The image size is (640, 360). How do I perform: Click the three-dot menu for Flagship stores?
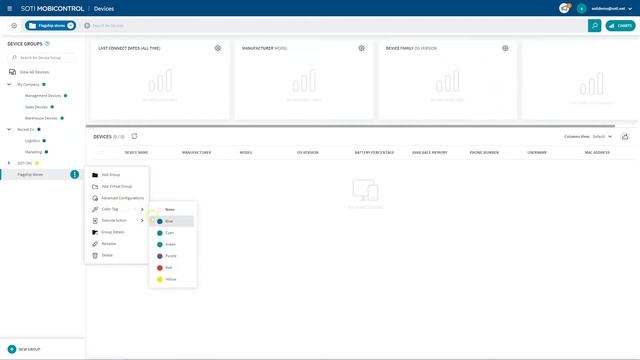[75, 174]
